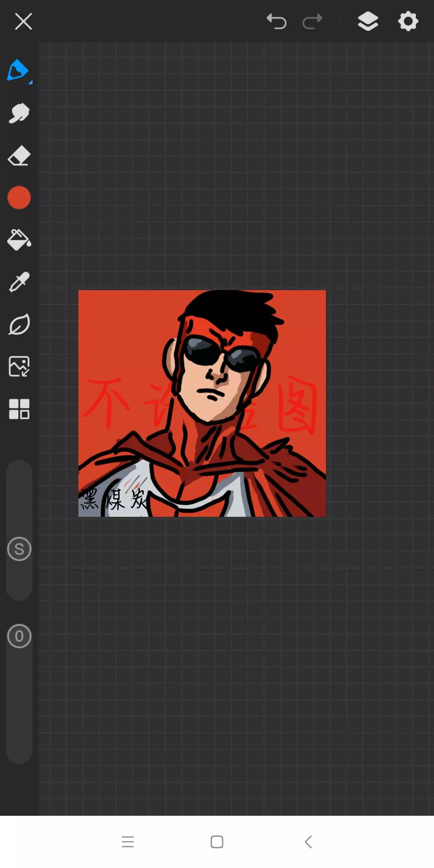
Task: Tap the opacity 0 slider handle
Action: 19,636
